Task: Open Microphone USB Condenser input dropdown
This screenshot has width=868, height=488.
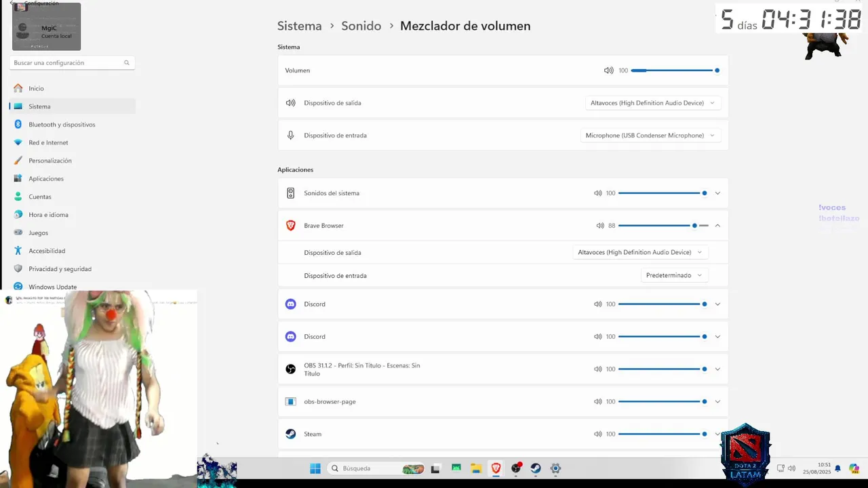Action: (x=650, y=136)
